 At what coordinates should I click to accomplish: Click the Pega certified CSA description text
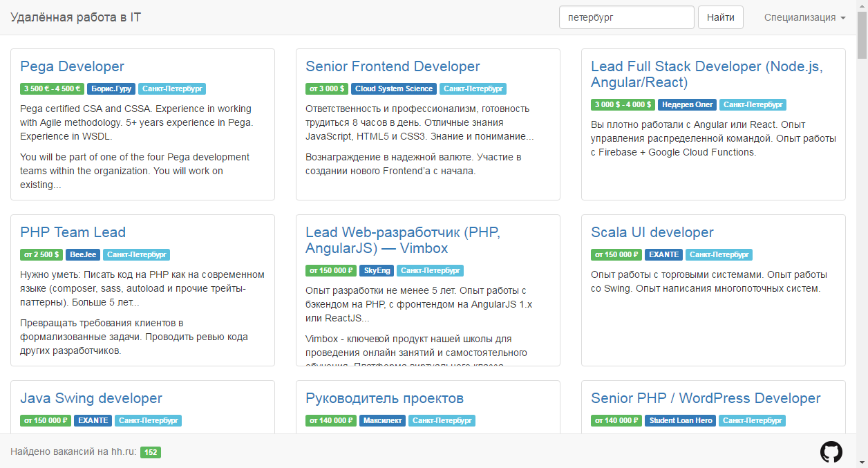pos(136,123)
